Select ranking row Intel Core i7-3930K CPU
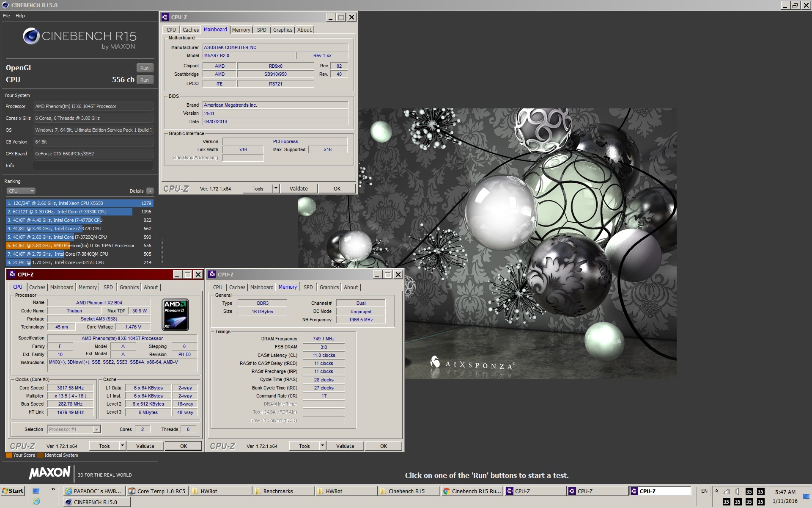This screenshot has height=508, width=812. click(80, 212)
